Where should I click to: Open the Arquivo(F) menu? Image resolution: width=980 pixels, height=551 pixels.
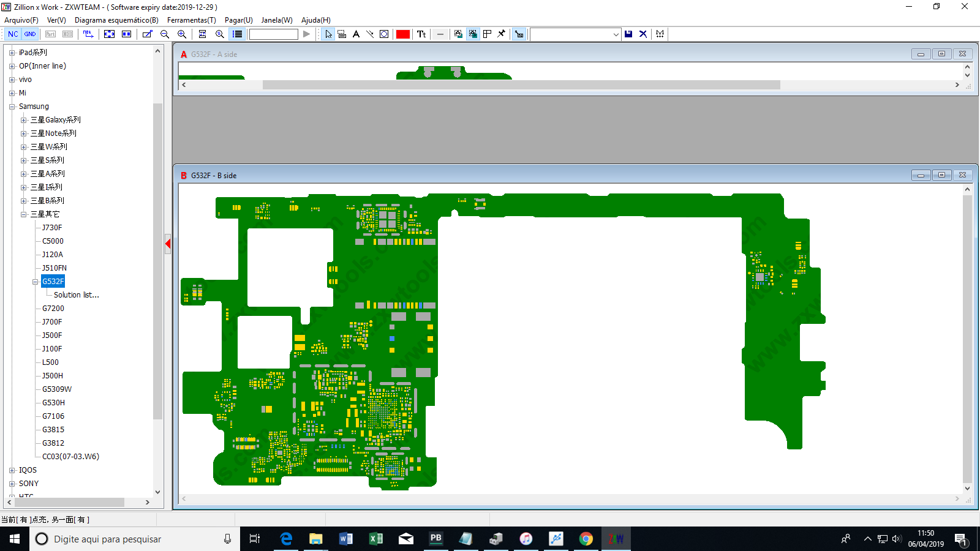click(21, 20)
